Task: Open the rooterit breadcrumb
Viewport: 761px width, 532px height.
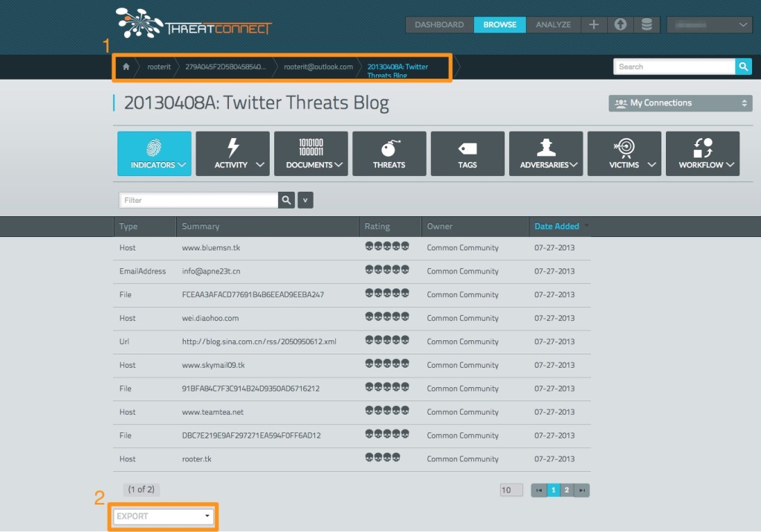Action: [x=159, y=67]
